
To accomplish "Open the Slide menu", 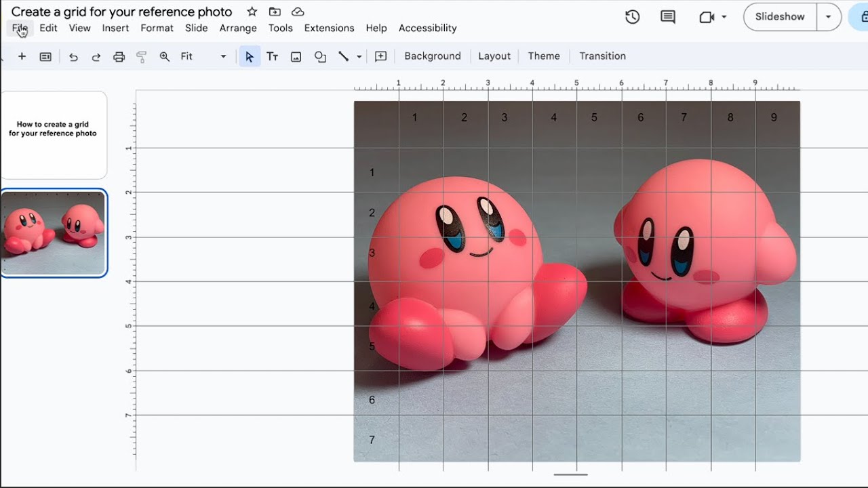I will coord(196,28).
